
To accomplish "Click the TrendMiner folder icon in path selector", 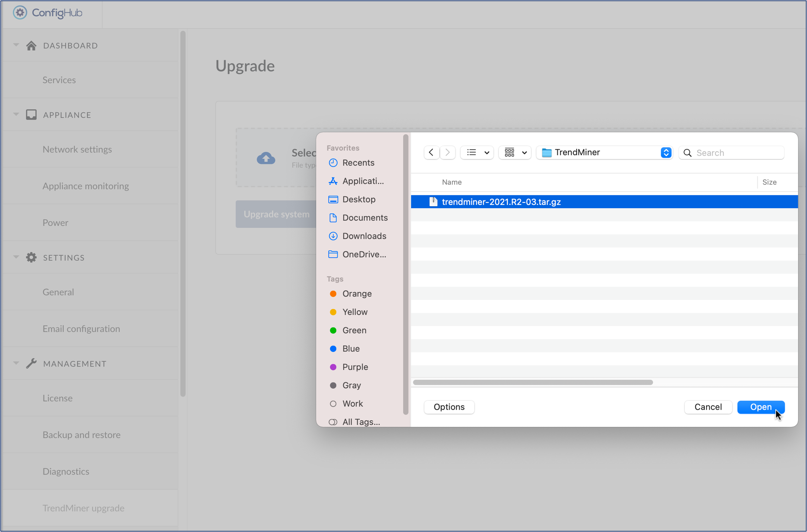I will tap(547, 153).
